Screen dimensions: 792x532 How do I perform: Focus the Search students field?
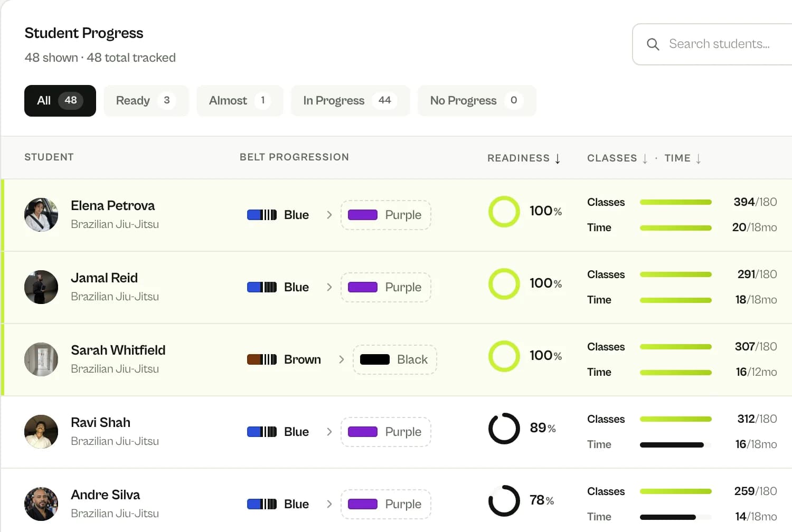(712, 44)
